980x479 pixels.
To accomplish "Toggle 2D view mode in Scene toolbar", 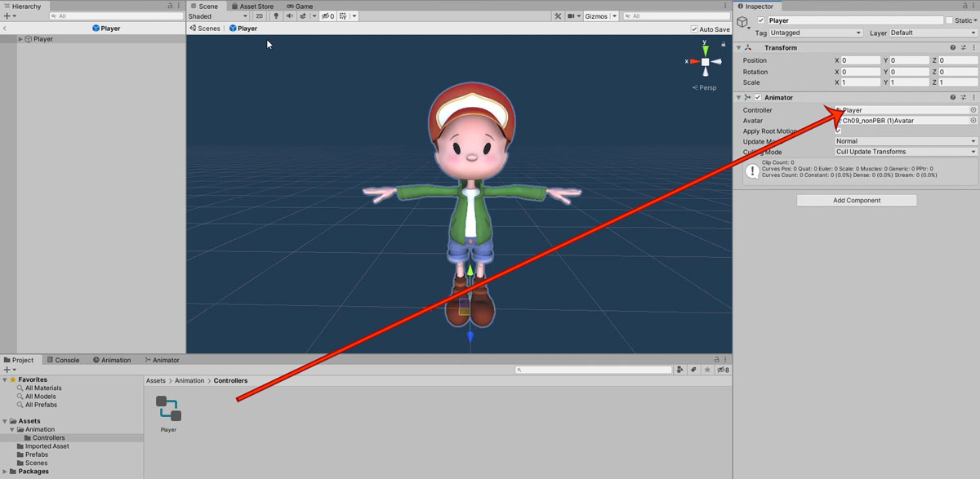I will 259,16.
